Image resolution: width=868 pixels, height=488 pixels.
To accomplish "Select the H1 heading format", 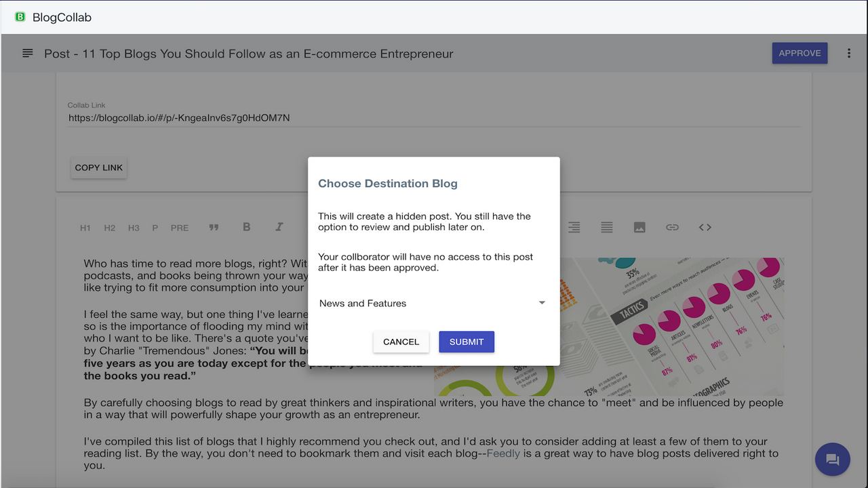I will (85, 227).
